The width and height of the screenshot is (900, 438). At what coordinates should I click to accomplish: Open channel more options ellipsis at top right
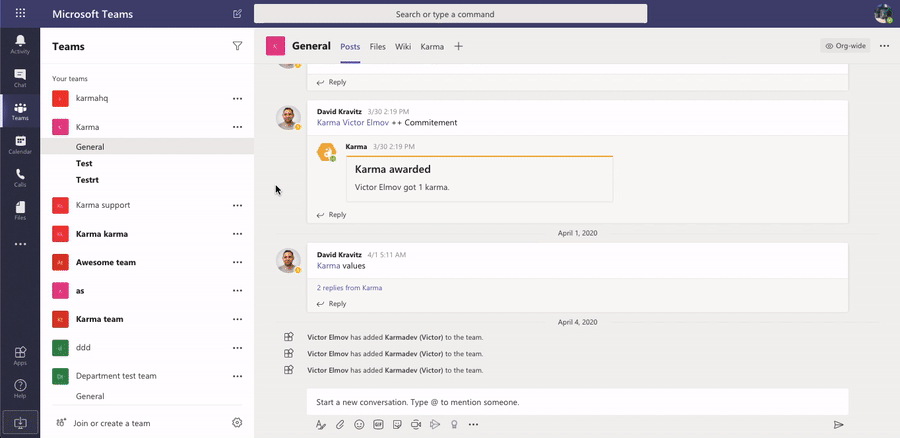pos(884,46)
